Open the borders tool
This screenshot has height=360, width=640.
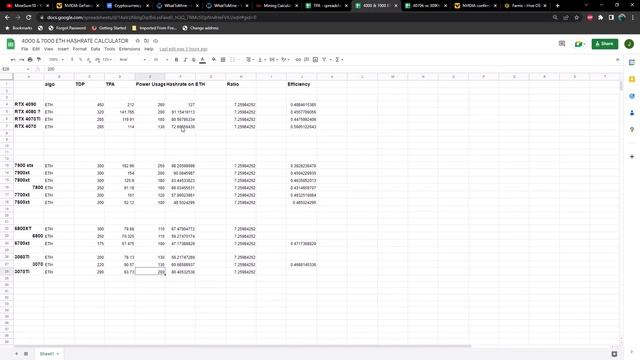pos(223,60)
